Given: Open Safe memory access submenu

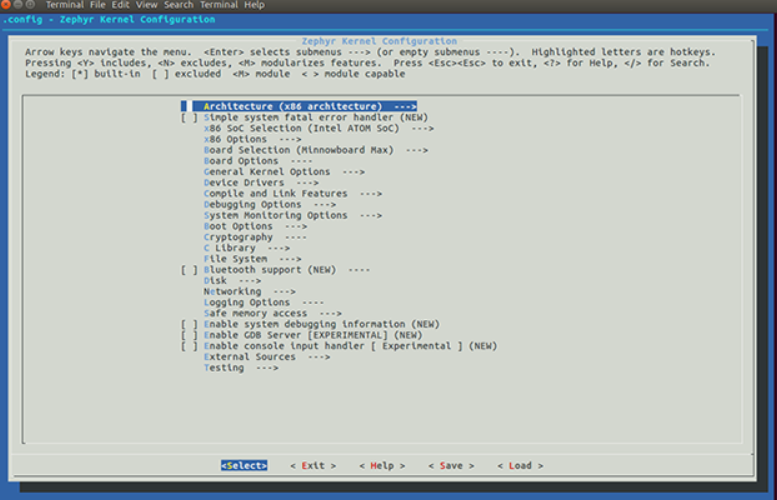Looking at the screenshot, I should [x=273, y=314].
